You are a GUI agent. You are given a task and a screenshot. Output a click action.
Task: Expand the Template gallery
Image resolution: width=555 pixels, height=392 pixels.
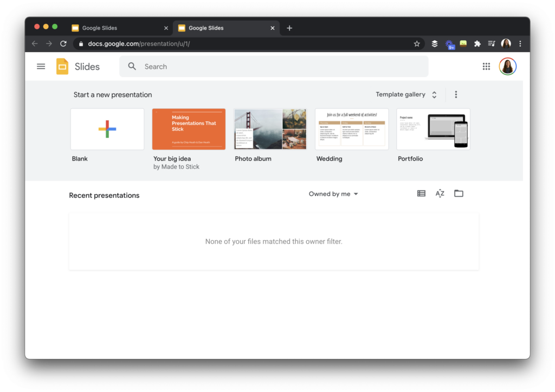(406, 94)
